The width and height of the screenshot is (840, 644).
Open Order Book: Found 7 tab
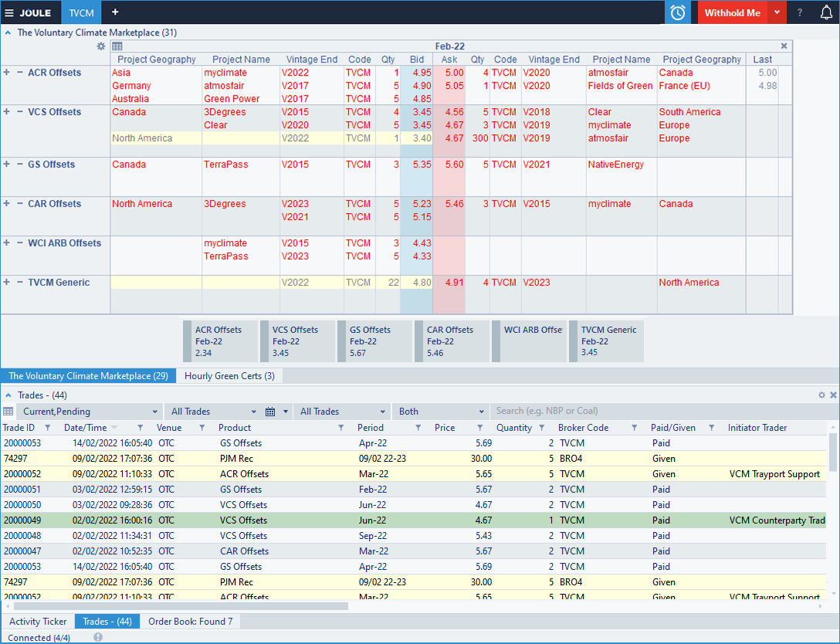(190, 621)
